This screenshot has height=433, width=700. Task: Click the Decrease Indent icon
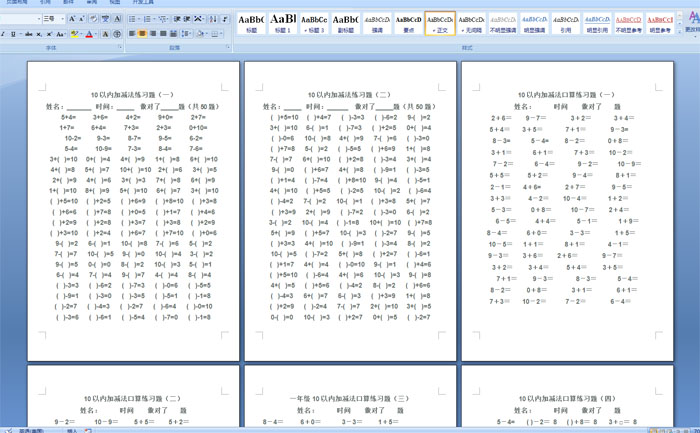click(177, 19)
